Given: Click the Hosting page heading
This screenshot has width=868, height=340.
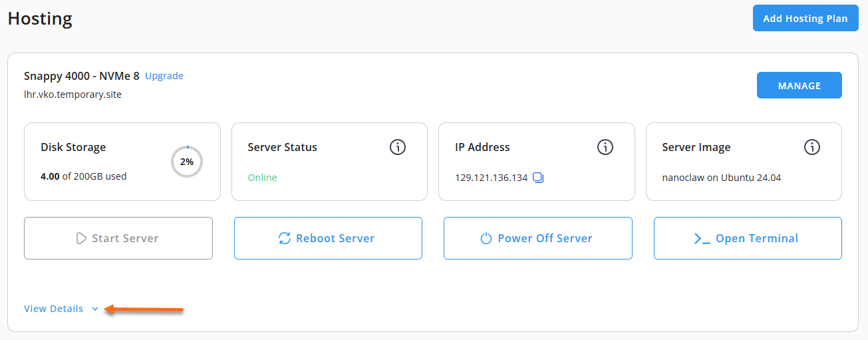Looking at the screenshot, I should click(x=40, y=19).
